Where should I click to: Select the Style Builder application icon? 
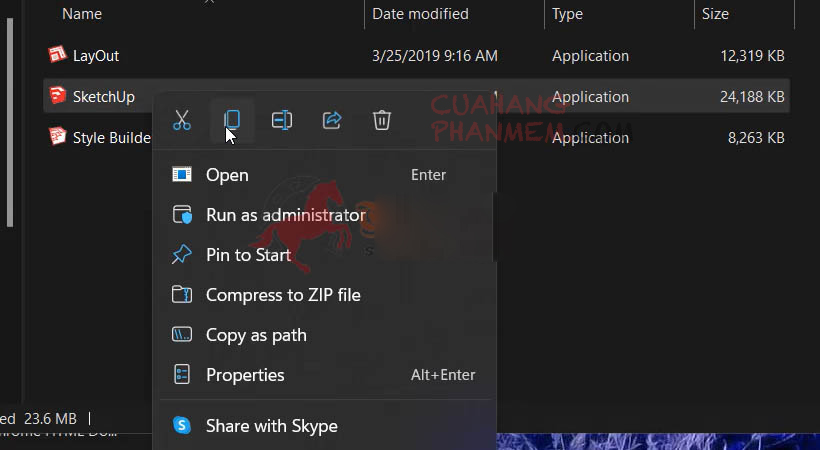coord(57,138)
